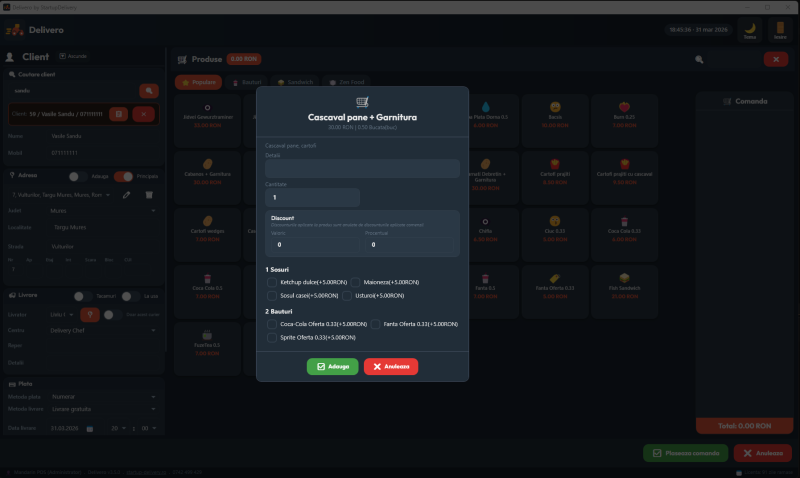The height and width of the screenshot is (478, 800).
Task: Open the Sandwich category tab
Action: coord(295,82)
